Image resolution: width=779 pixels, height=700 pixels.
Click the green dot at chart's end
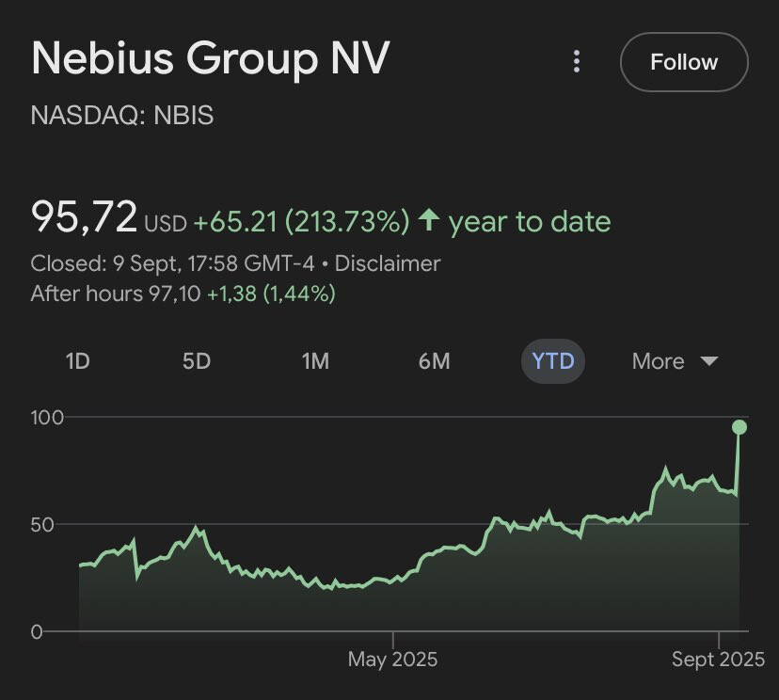tap(739, 427)
